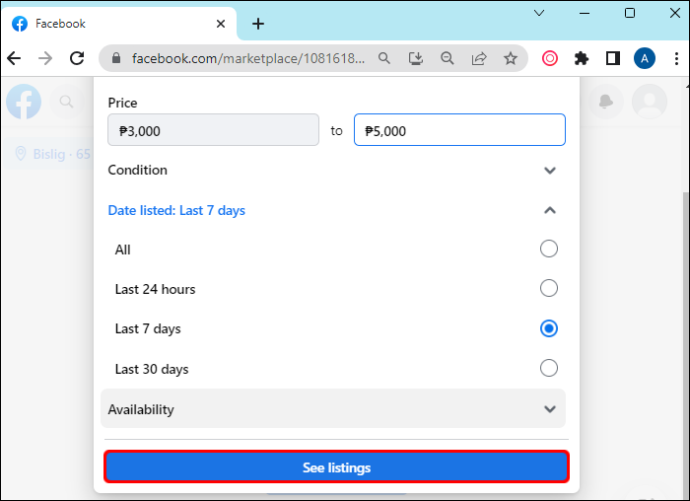690x501 pixels.
Task: Open the Extensions puzzle icon
Action: 581,58
